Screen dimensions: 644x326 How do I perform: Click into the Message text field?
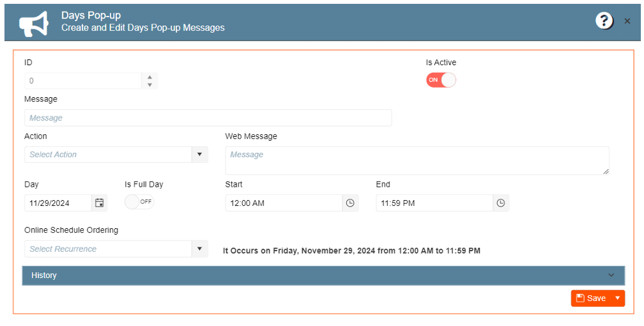coord(208,118)
